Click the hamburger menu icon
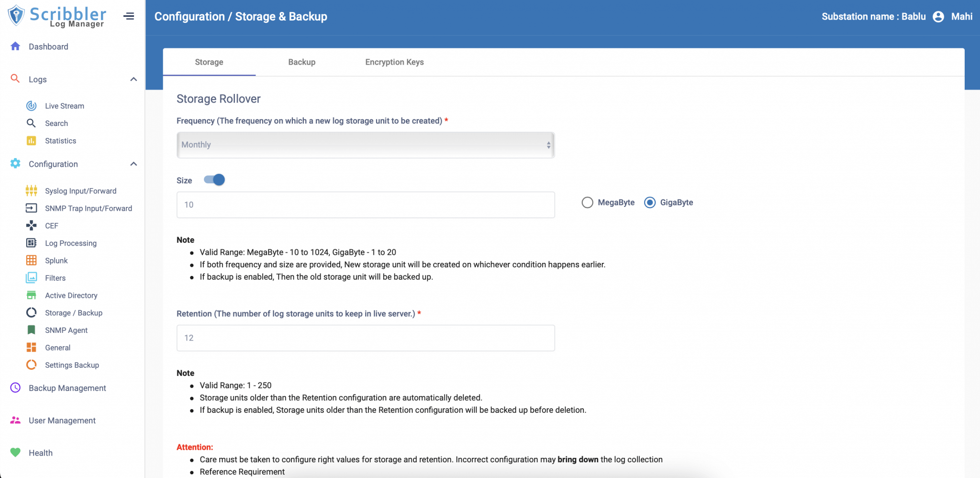 tap(129, 16)
